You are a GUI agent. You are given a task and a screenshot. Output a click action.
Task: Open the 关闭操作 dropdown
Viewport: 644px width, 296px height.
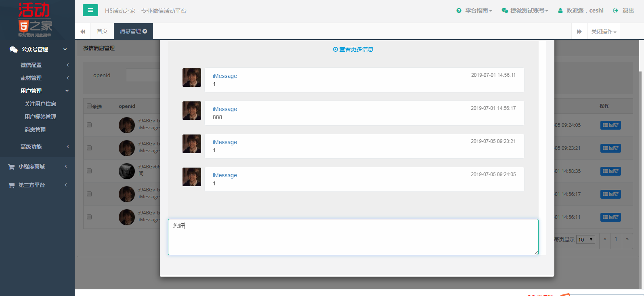(604, 31)
